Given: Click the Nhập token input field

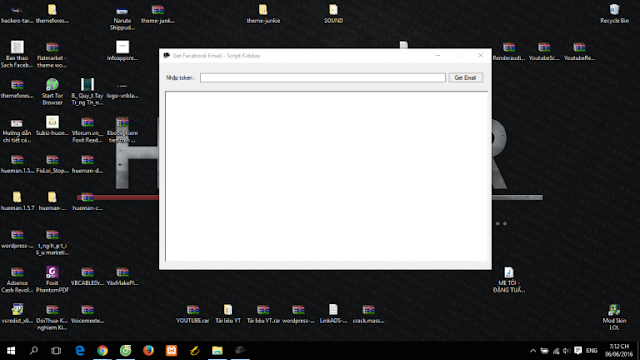Looking at the screenshot, I should [x=322, y=78].
